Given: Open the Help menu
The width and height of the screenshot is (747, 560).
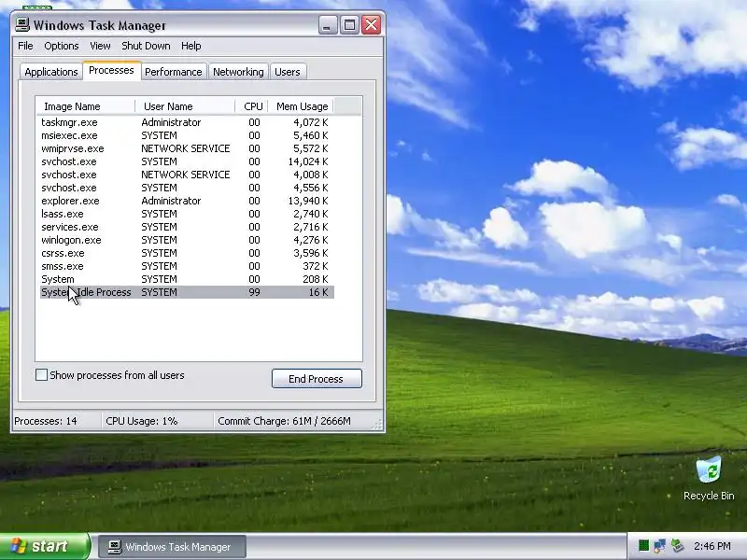Looking at the screenshot, I should 191,46.
